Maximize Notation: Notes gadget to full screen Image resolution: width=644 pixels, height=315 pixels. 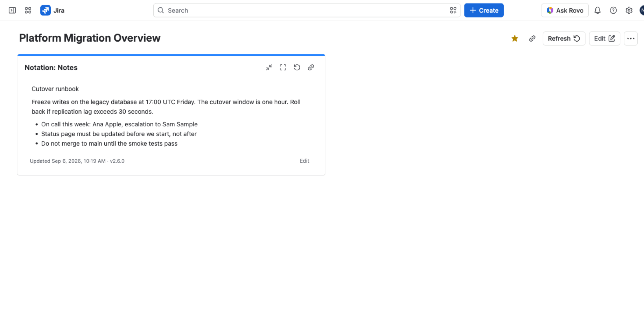[x=283, y=68]
